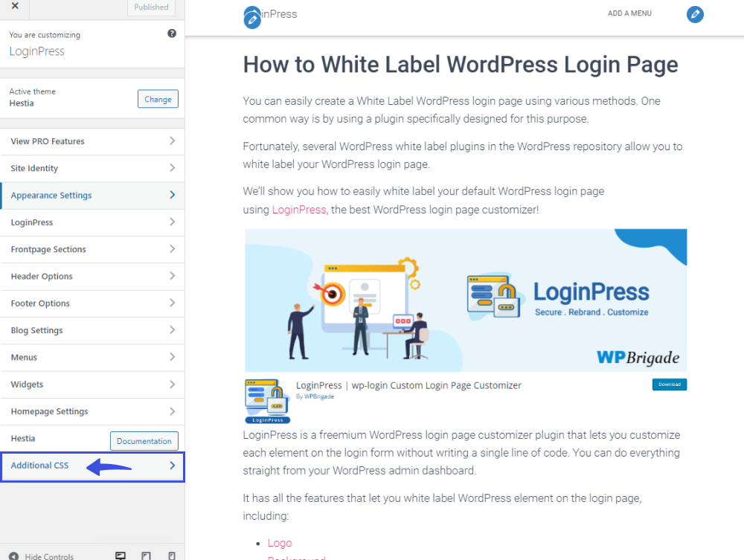Click the LoginPress plugin lock icon thumbnail
Viewport: 744px width, 560px height.
pos(267,401)
